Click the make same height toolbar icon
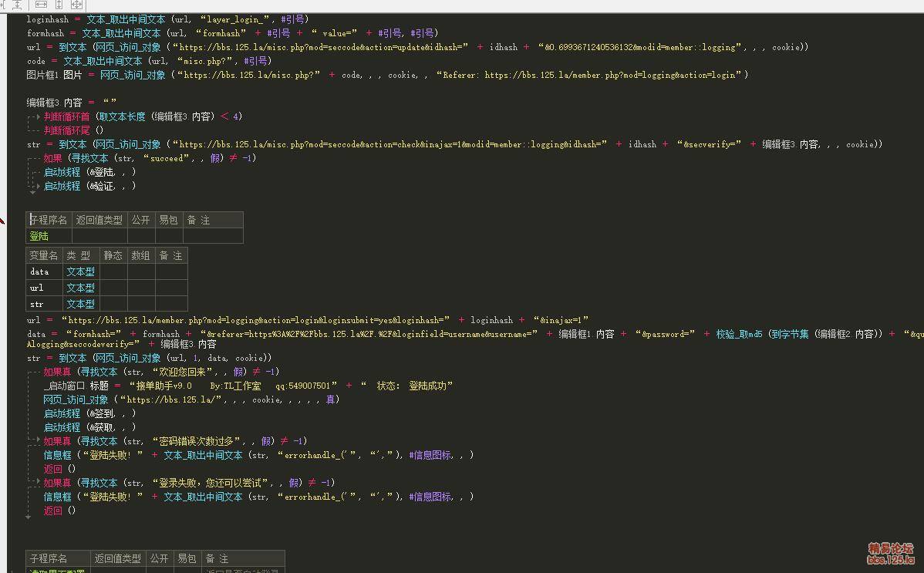Viewport: 924px width, 573px height. (x=59, y=5)
